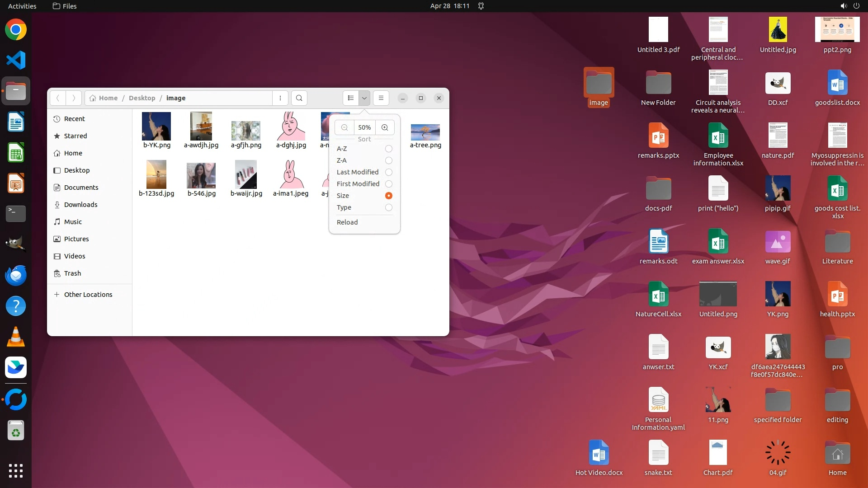Open the Activities overview
868x488 pixels.
22,6
